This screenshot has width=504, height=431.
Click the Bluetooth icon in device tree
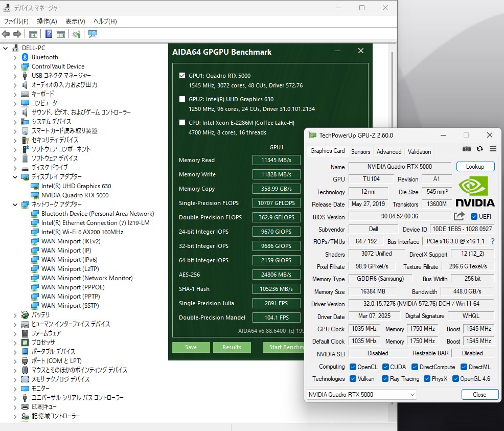[25, 57]
